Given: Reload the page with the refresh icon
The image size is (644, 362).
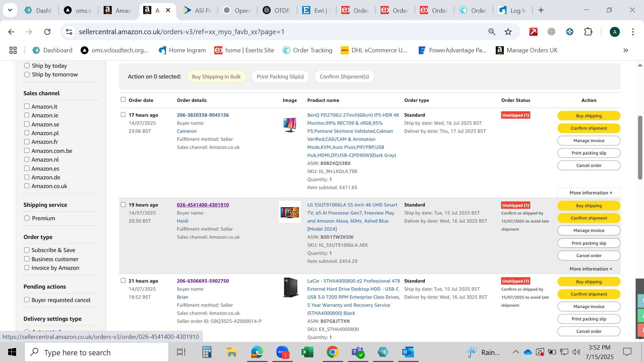Looking at the screenshot, I should click(x=47, y=32).
